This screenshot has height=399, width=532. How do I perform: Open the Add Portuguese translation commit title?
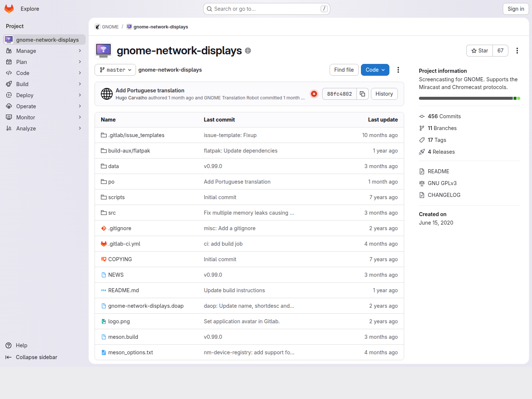coord(150,91)
